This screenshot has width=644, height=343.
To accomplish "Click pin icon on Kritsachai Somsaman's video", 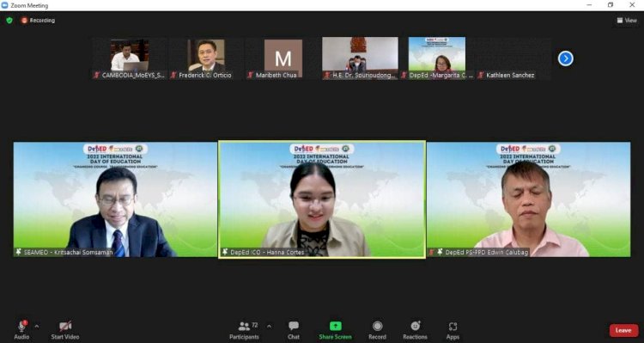I will pyautogui.click(x=19, y=252).
